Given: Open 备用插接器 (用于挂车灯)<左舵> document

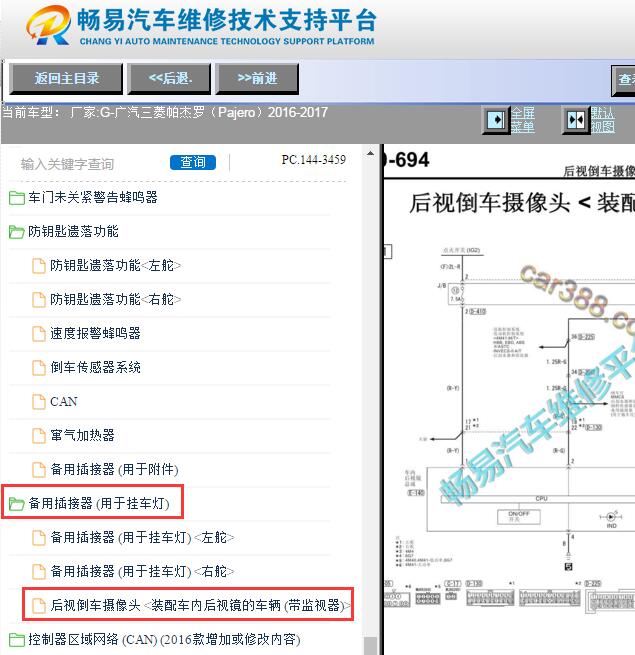Looking at the screenshot, I should pos(142,537).
